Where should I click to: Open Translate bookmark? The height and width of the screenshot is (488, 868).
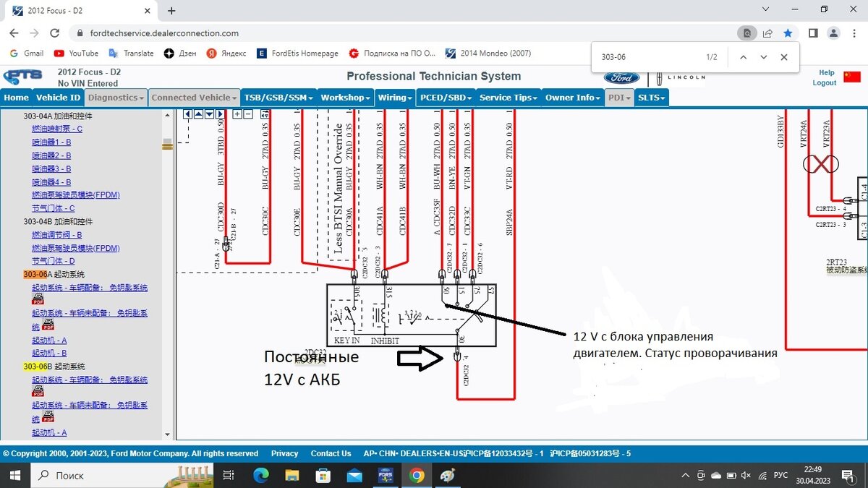click(131, 53)
